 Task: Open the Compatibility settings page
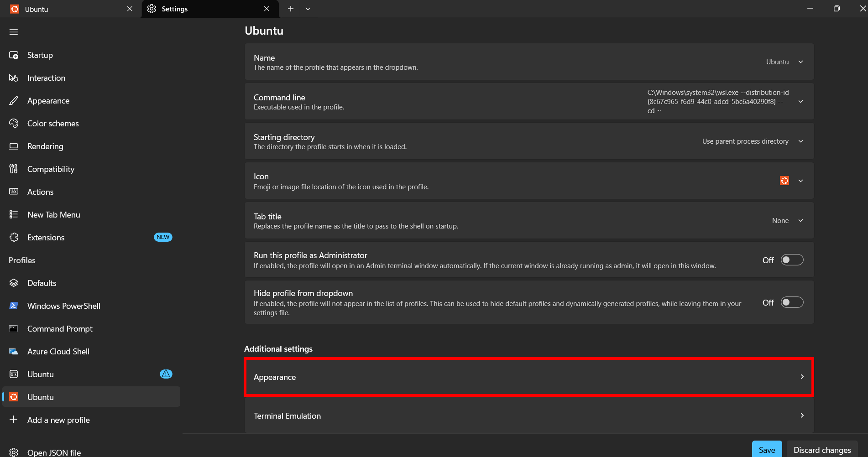coord(91,169)
